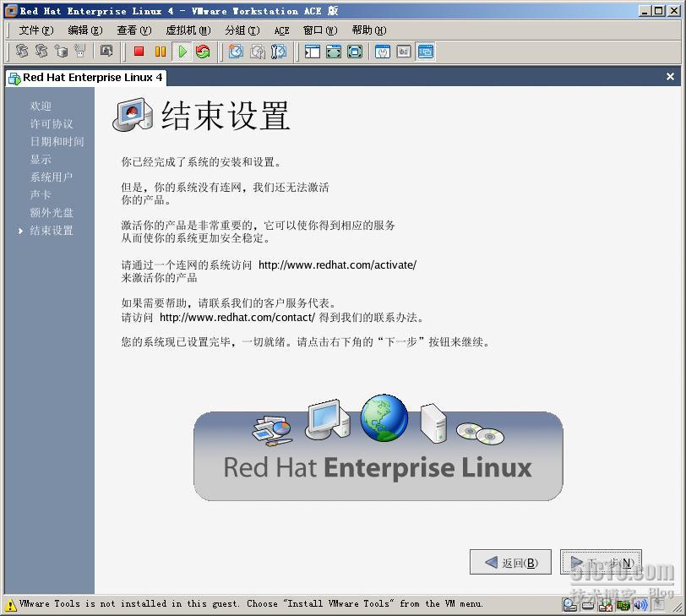Click the VMware Tools warning triangle icon

pyautogui.click(x=10, y=606)
